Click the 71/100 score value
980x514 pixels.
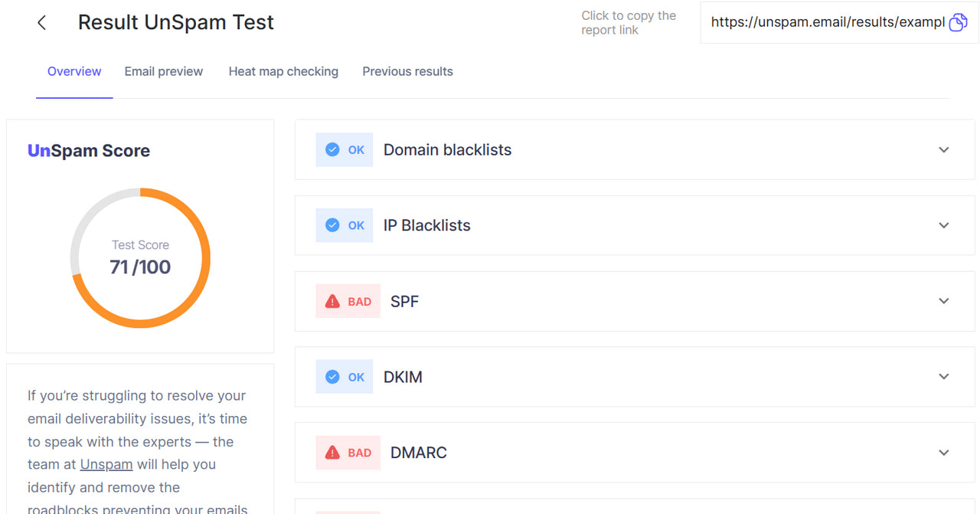coord(140,267)
